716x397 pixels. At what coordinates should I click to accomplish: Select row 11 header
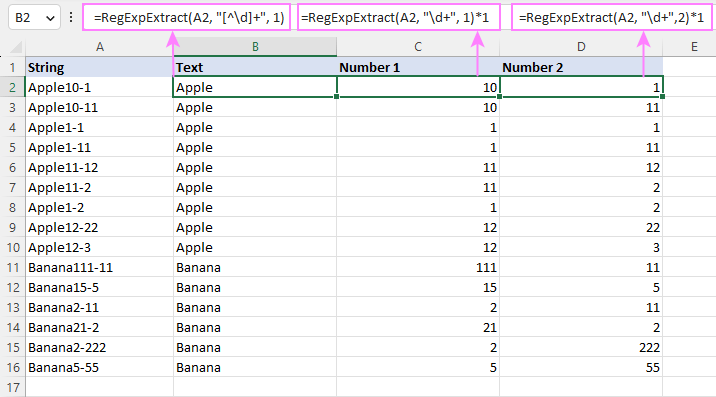point(12,267)
